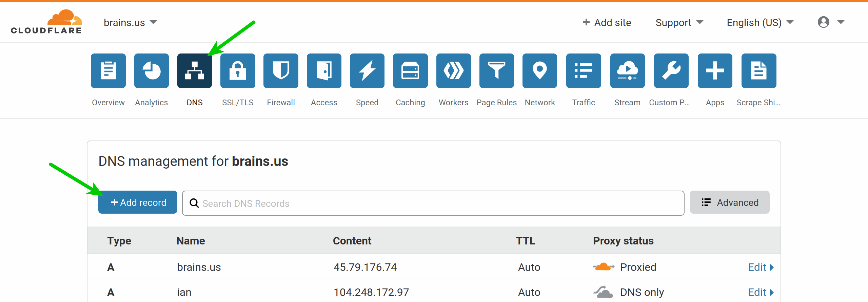Click the user account avatar icon
Image resolution: width=868 pixels, height=302 pixels.
coord(824,22)
